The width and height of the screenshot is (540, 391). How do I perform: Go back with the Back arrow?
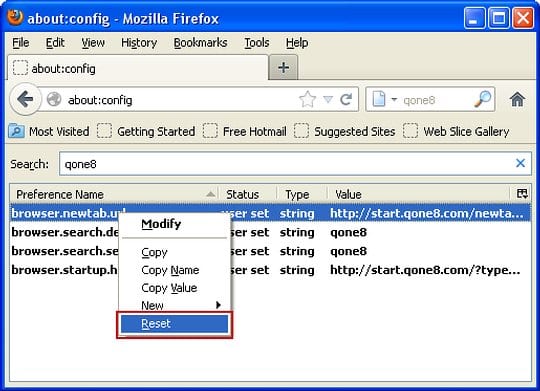pos(25,99)
